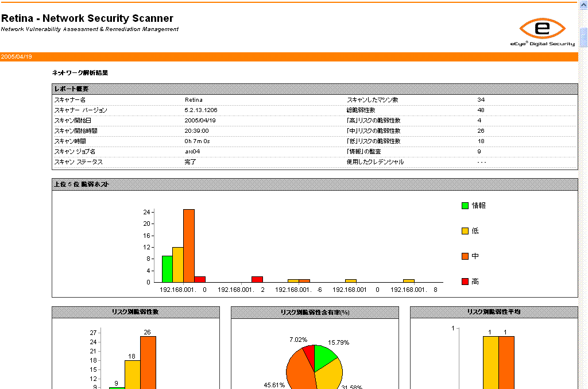Click scan status value 完了
This screenshot has width=588, height=389.
[190, 162]
